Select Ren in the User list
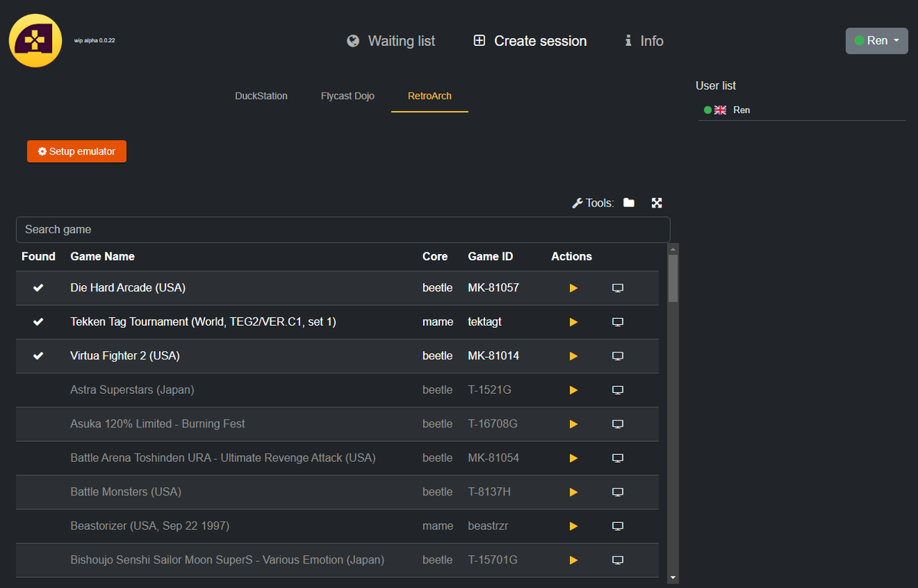The width and height of the screenshot is (918, 588). click(741, 109)
